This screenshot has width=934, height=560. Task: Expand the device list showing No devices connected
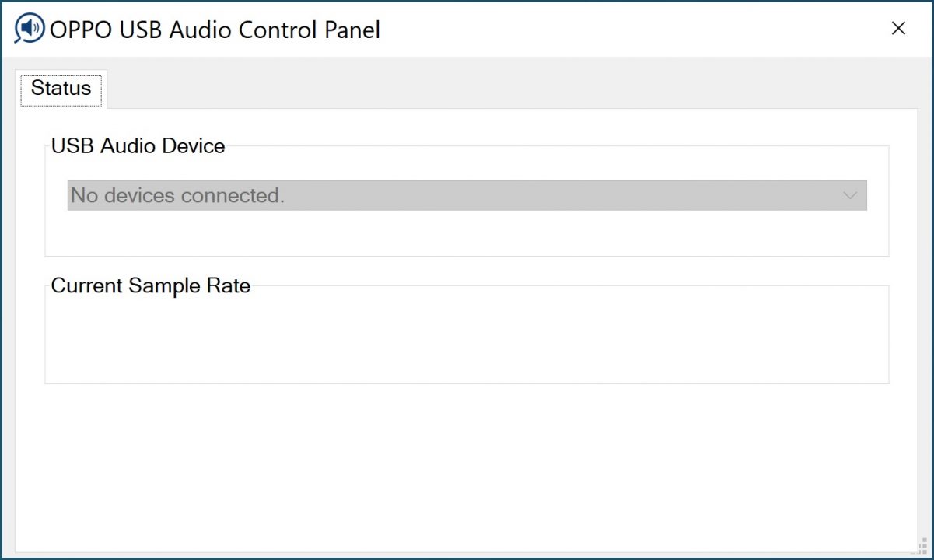click(467, 195)
